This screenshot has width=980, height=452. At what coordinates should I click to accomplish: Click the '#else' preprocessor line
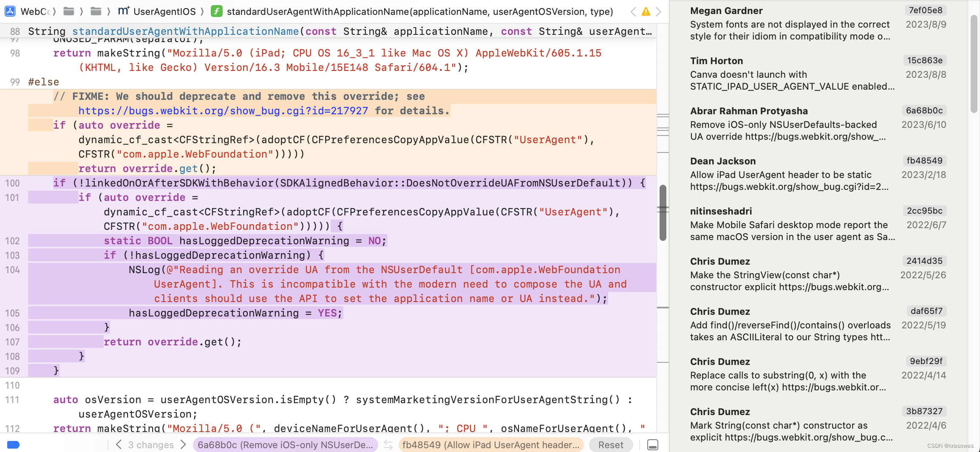pyautogui.click(x=44, y=82)
